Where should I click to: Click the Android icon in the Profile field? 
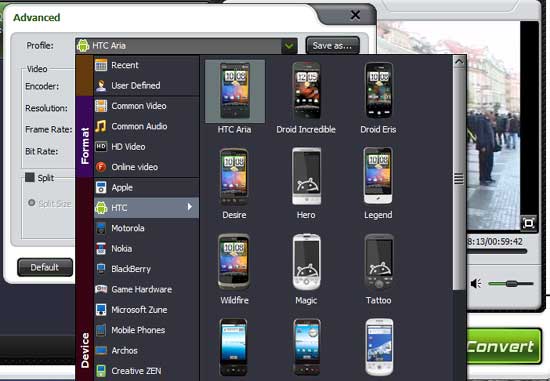click(x=83, y=46)
